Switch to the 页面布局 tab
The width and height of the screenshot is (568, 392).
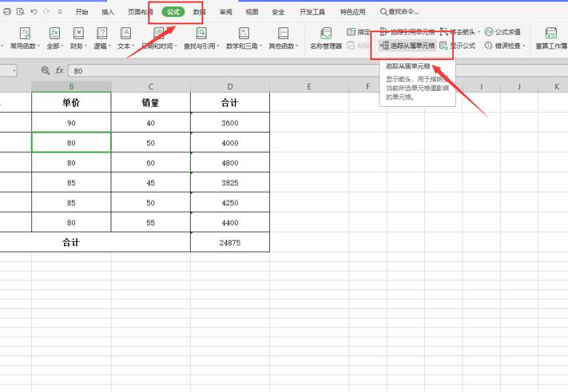[x=141, y=12]
